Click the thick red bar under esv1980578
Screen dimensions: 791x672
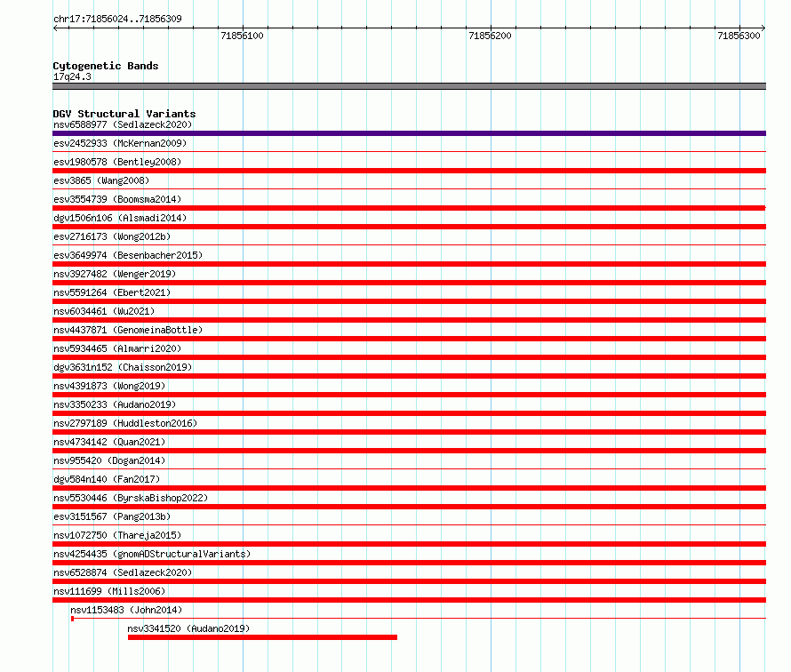[x=409, y=171]
